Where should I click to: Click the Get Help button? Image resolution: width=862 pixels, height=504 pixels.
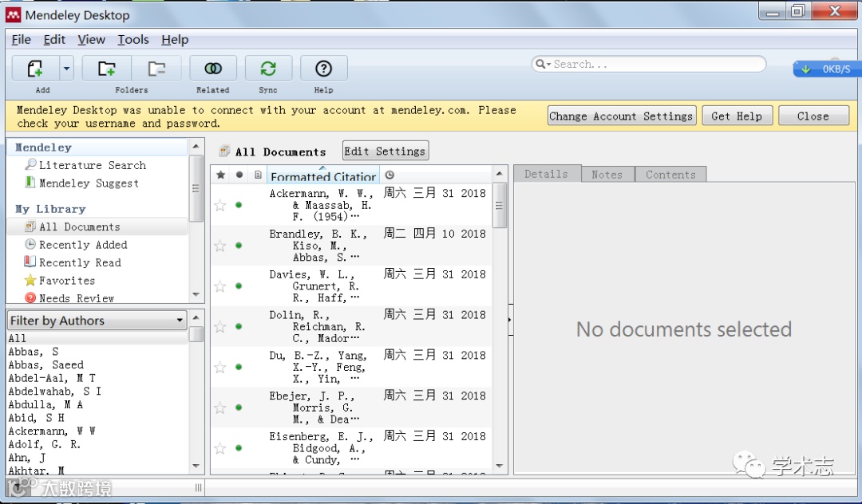pyautogui.click(x=737, y=116)
